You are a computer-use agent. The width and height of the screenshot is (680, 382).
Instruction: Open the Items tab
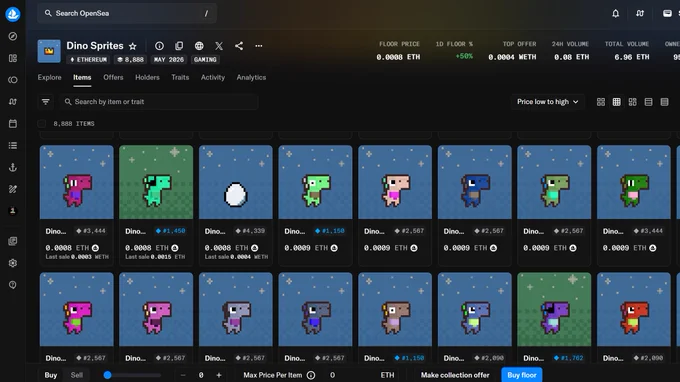click(x=82, y=78)
